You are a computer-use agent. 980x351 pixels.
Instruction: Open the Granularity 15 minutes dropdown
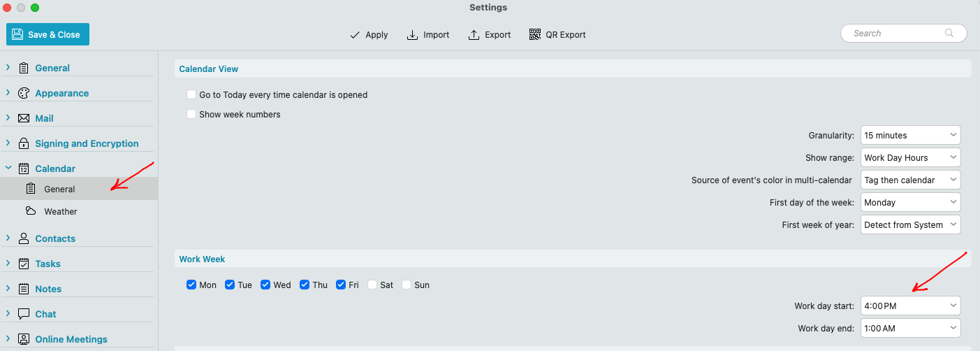coord(911,135)
